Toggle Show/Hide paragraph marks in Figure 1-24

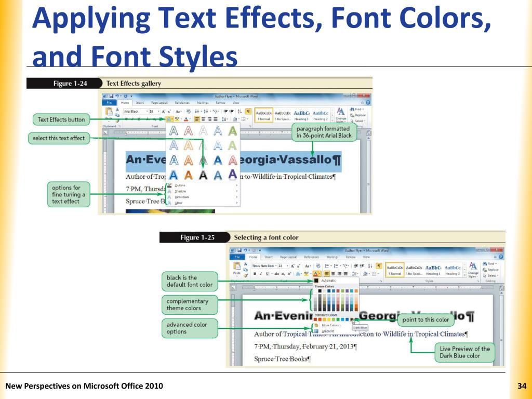click(x=248, y=111)
